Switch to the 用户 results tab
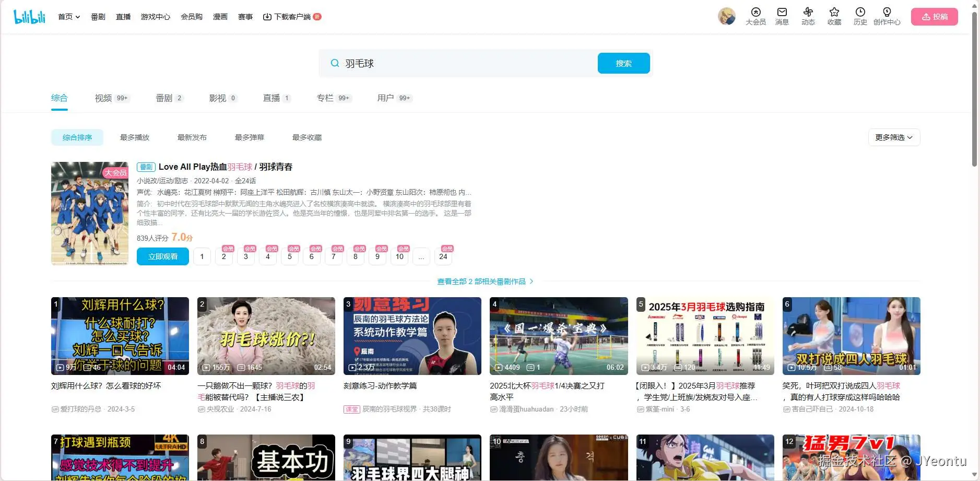The image size is (980, 481). pos(395,98)
